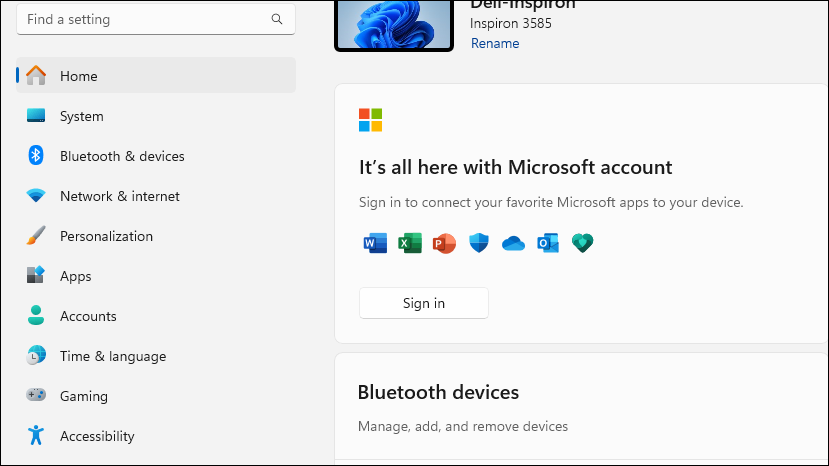829x466 pixels.
Task: Go to Gaming settings
Action: [156, 396]
